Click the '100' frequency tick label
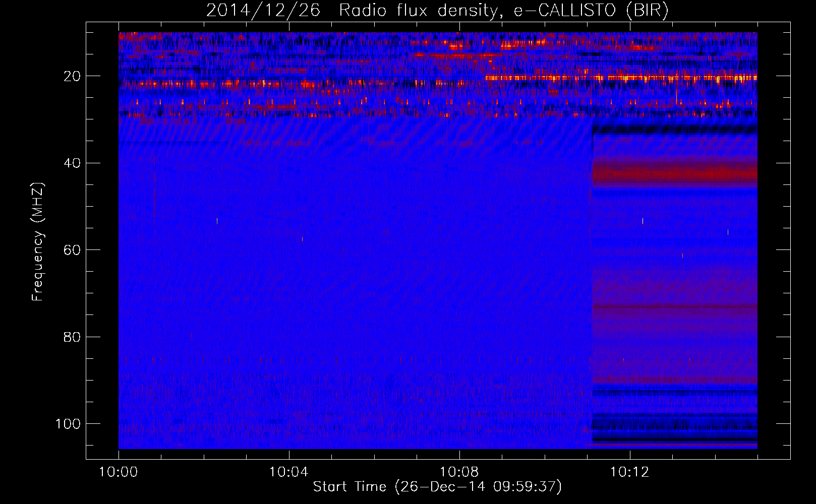Image resolution: width=816 pixels, height=504 pixels. (x=68, y=424)
